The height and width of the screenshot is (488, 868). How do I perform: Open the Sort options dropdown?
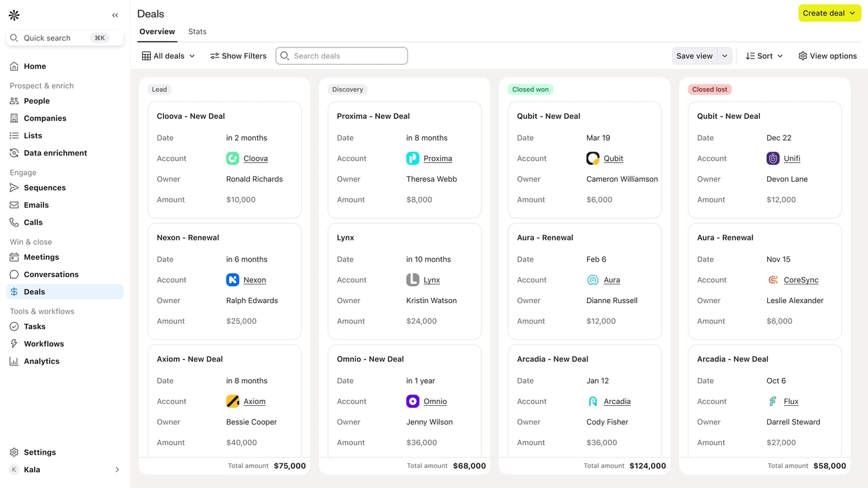763,55
